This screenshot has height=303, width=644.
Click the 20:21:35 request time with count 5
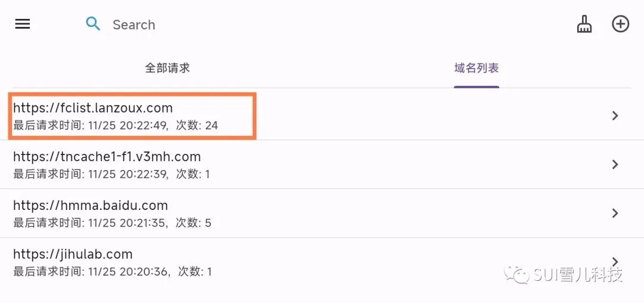point(112,223)
